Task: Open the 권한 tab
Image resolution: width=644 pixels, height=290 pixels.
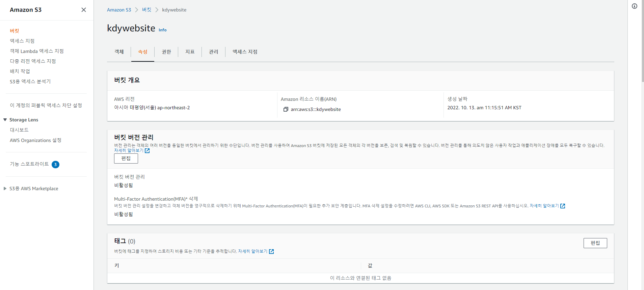Action: 166,52
